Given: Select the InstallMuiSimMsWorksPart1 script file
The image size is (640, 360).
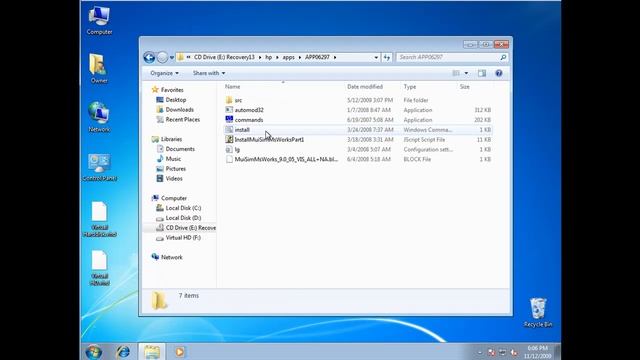Looking at the screenshot, I should 269,139.
